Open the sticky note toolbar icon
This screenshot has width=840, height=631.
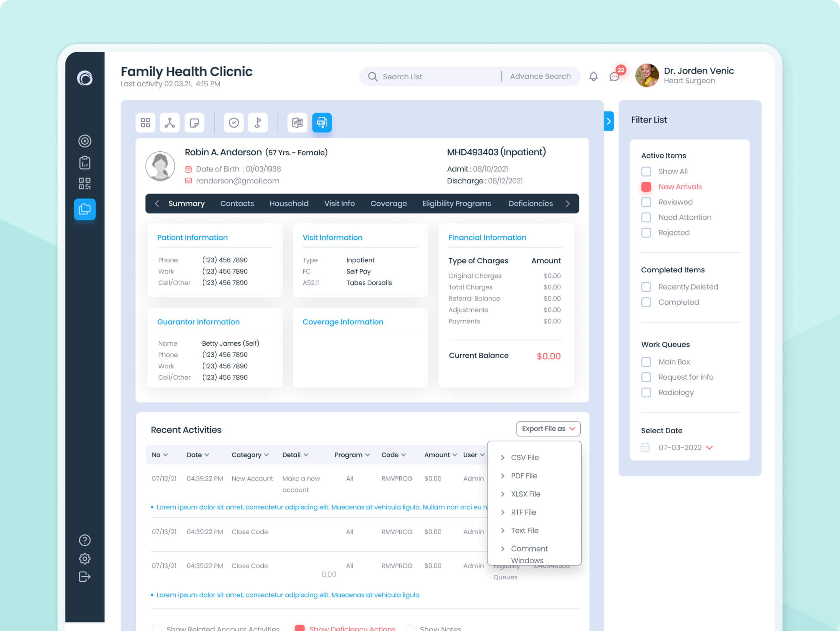(x=194, y=122)
